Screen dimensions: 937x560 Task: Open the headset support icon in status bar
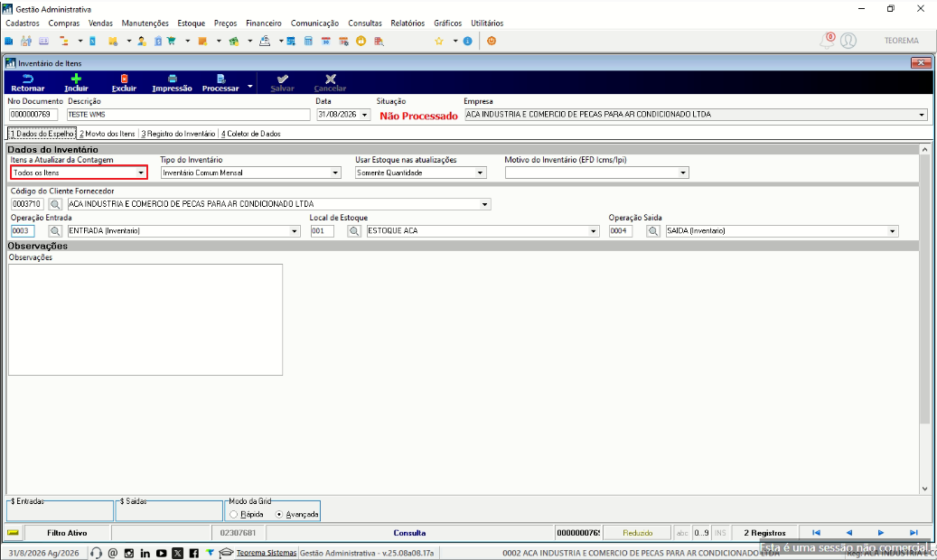(x=96, y=554)
